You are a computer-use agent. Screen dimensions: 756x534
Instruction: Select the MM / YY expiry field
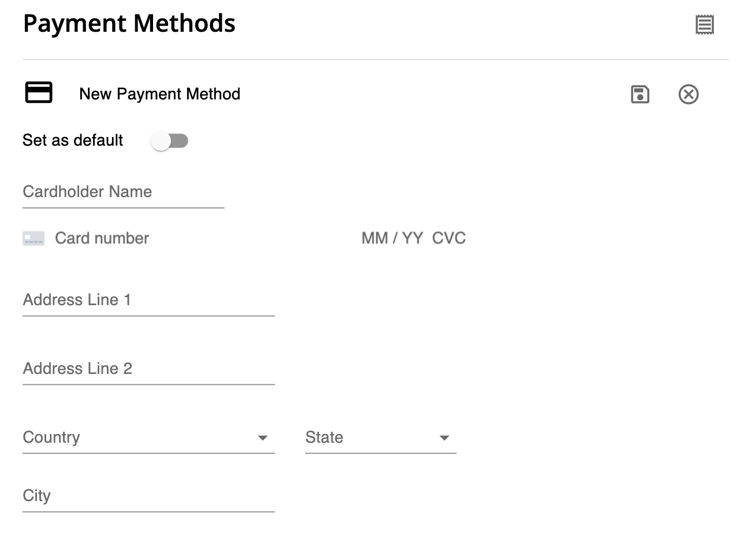[x=392, y=238]
